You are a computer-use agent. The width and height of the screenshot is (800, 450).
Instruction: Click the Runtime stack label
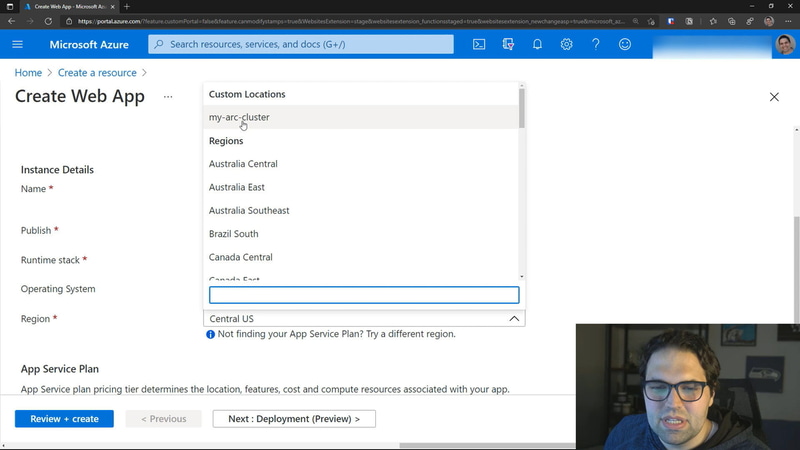(50, 260)
